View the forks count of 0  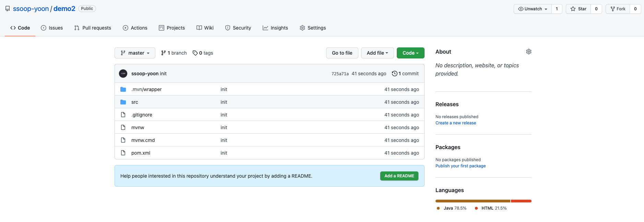coord(635,9)
